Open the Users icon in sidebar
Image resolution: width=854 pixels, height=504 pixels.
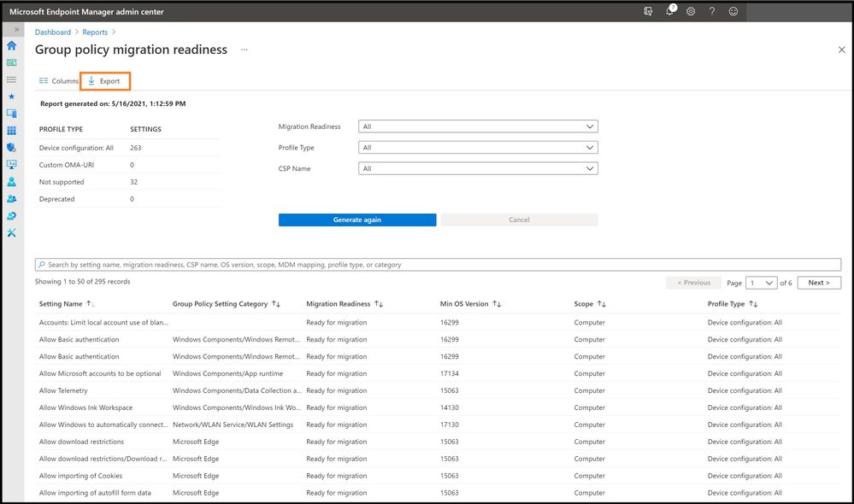tap(11, 182)
